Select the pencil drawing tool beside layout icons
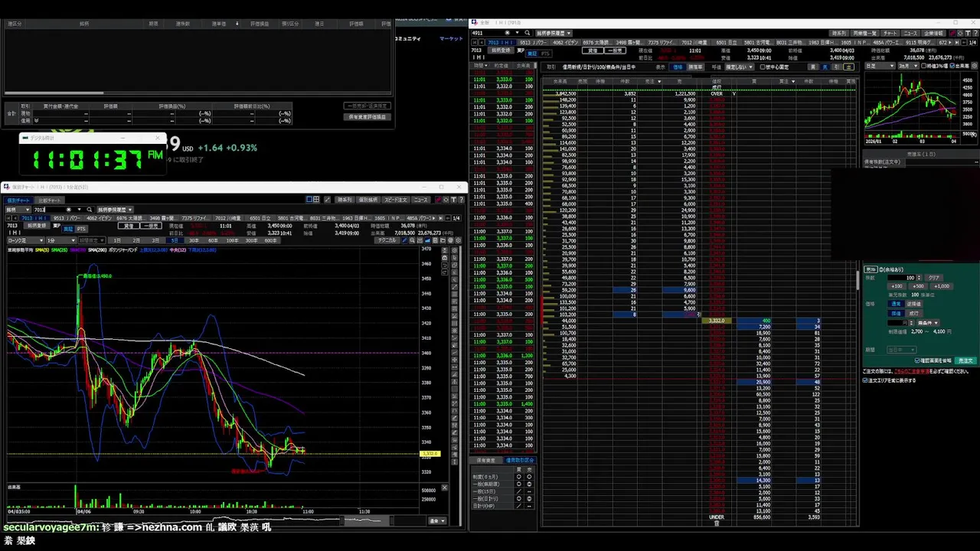Screen dimensions: 980x551 (327, 199)
